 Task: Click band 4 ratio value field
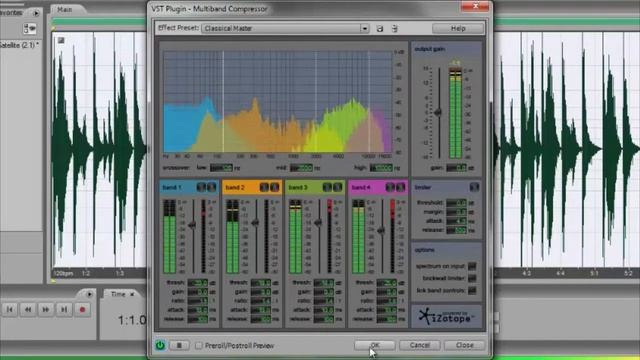pyautogui.click(x=387, y=301)
